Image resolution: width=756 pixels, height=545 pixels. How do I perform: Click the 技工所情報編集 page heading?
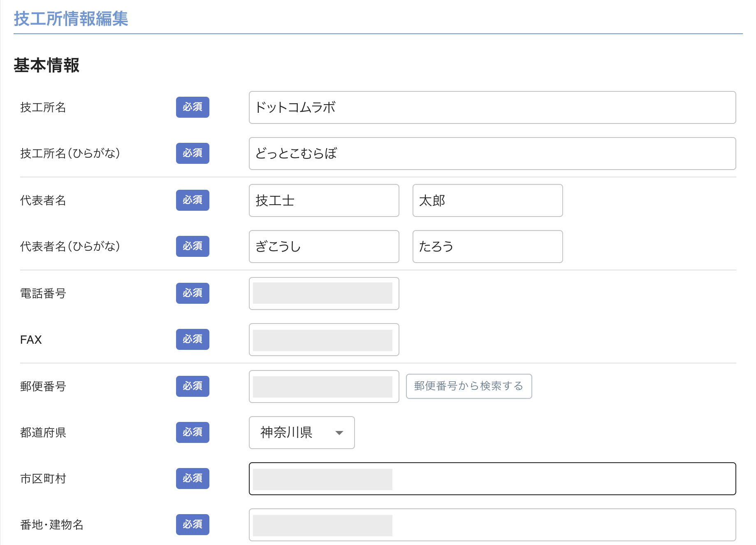(x=71, y=19)
